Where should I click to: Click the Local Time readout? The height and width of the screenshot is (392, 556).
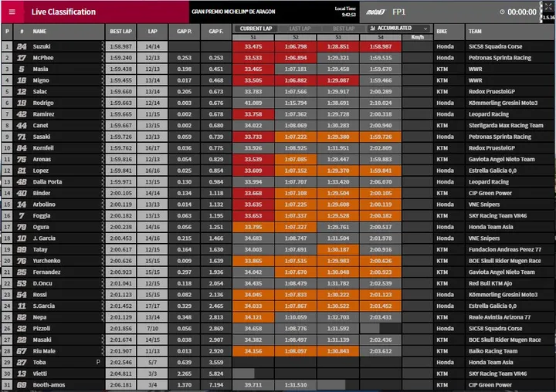click(x=345, y=12)
